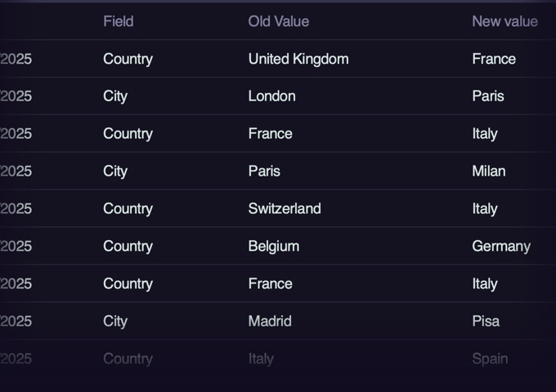Click the City field in the London row
This screenshot has width=556, height=392.
pyautogui.click(x=114, y=96)
